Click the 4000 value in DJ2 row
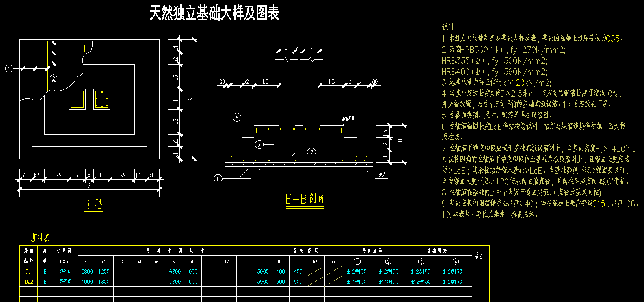 [87, 282]
